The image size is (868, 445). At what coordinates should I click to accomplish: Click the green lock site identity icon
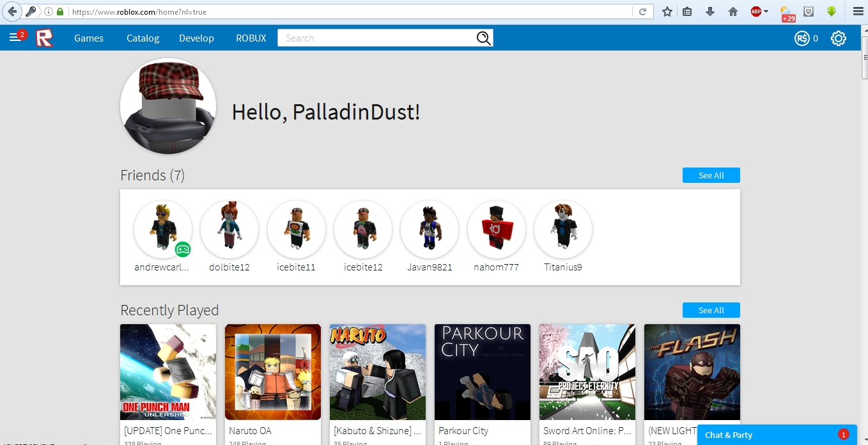(x=60, y=12)
